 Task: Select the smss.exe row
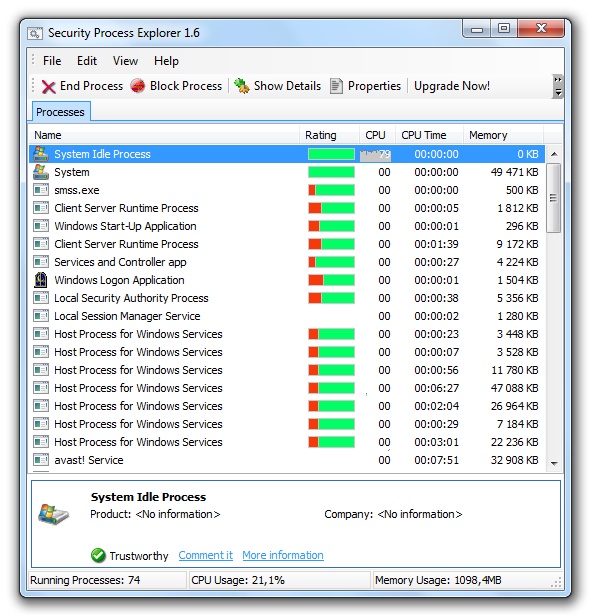click(287, 190)
